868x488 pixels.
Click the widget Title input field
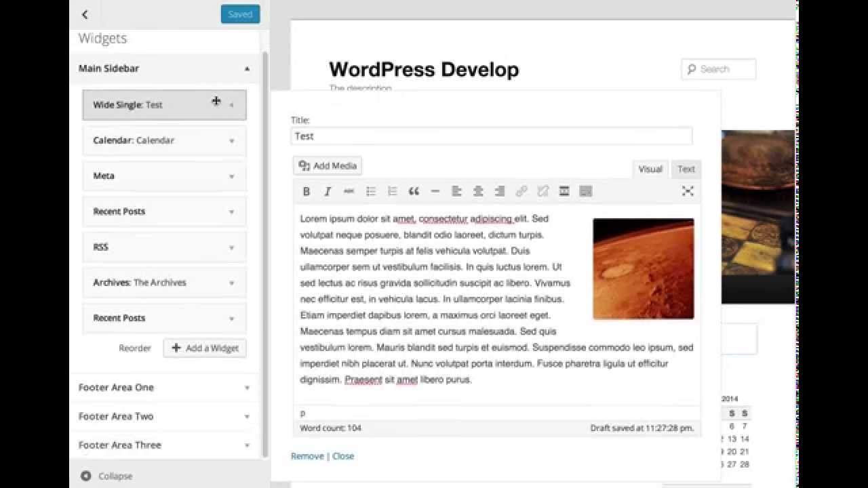tap(492, 136)
